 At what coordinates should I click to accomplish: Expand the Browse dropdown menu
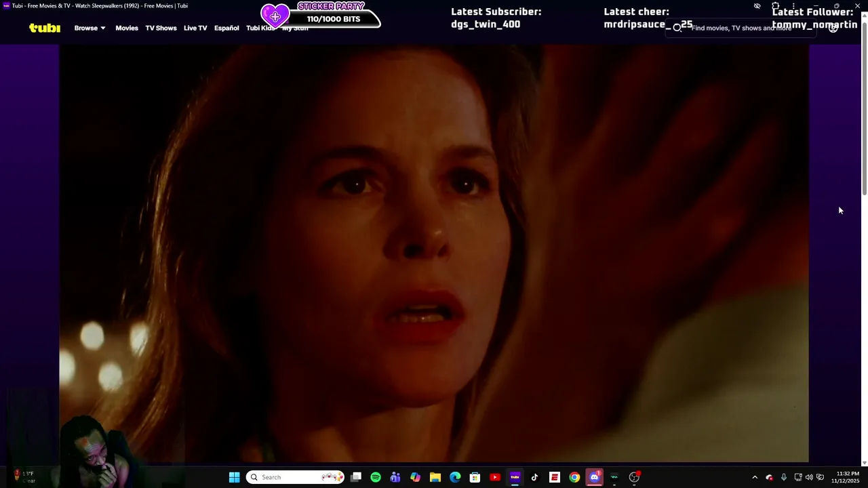90,28
